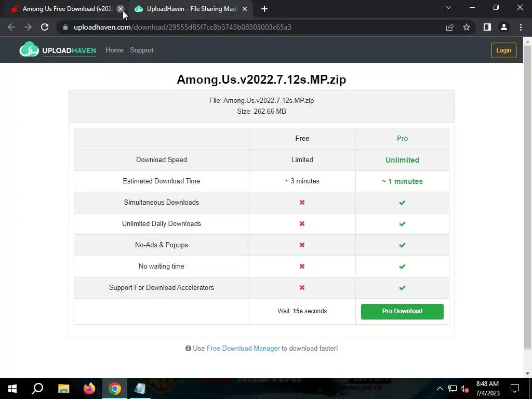Open the notepad-like app in taskbar
Screen dimensions: 532x399
point(140,389)
